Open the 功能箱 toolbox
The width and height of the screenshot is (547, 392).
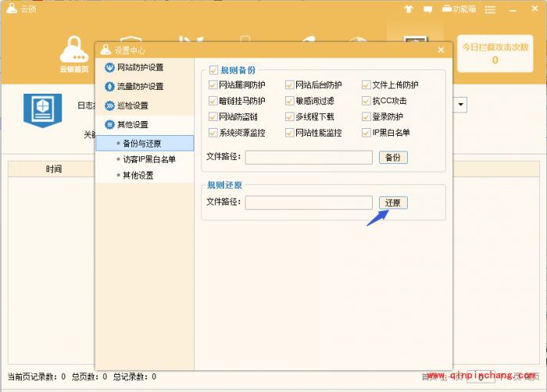pos(459,9)
